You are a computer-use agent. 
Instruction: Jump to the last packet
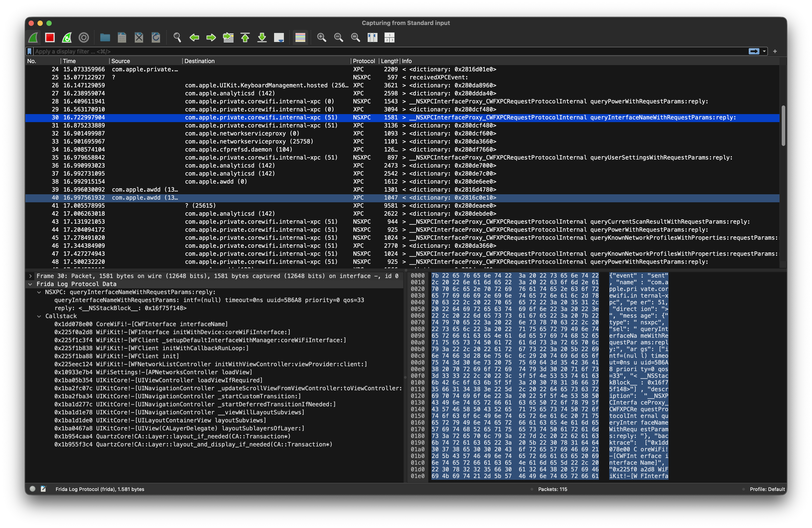coord(262,38)
